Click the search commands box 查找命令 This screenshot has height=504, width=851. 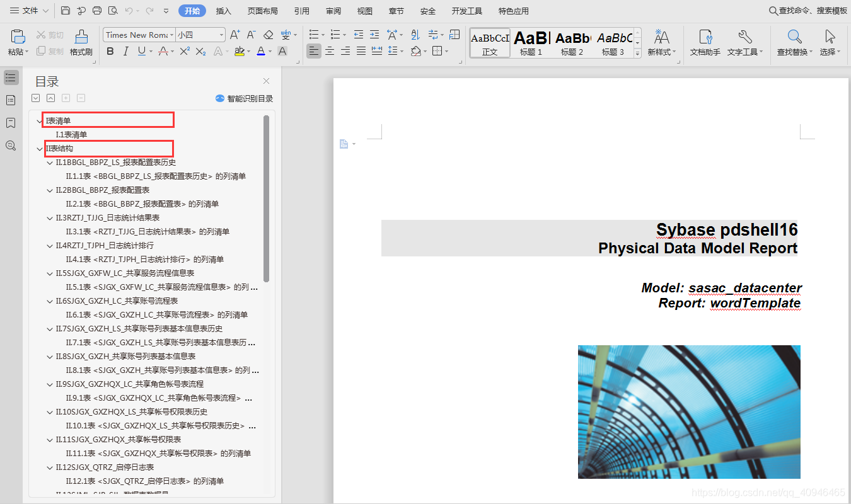click(x=808, y=11)
